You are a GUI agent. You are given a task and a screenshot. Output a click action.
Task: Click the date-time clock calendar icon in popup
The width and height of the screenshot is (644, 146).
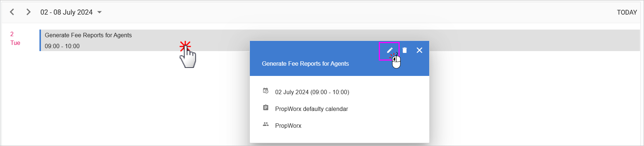tap(266, 91)
